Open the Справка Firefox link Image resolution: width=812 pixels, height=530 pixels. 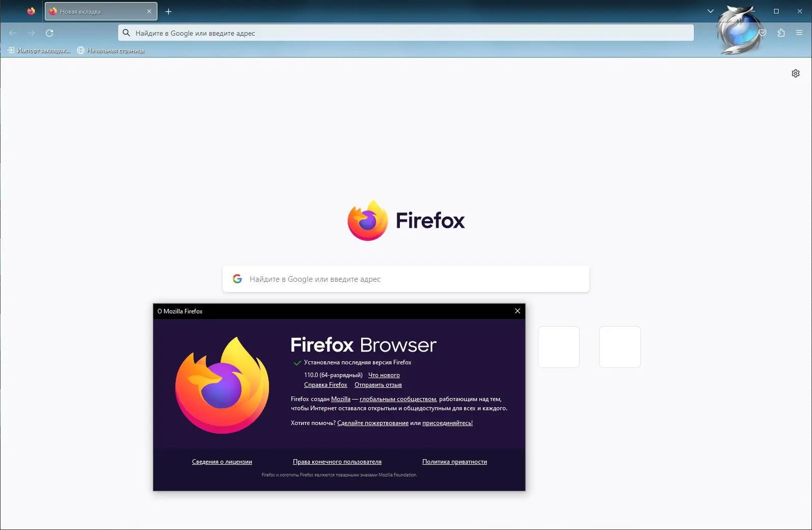[x=326, y=385]
